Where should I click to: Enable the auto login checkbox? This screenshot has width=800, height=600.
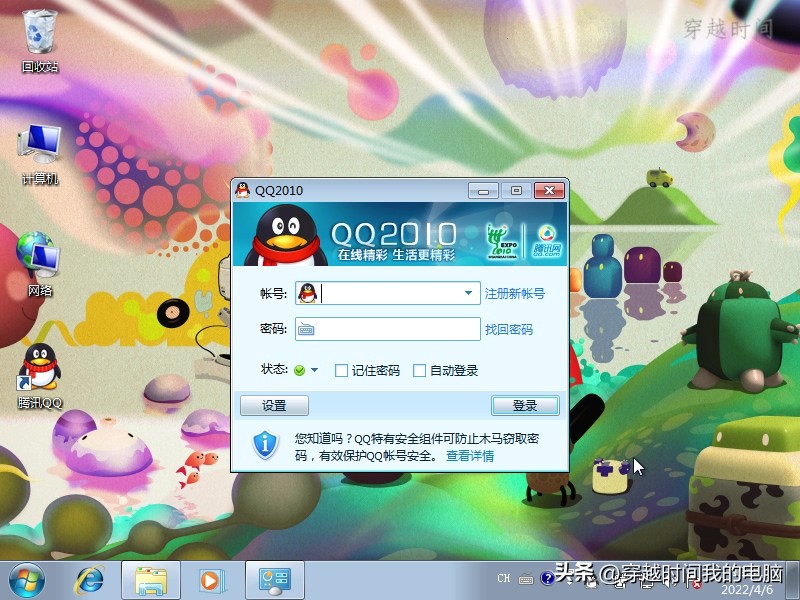click(x=419, y=370)
